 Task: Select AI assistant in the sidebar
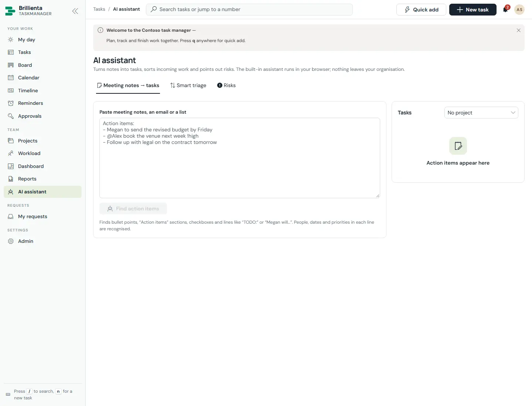click(x=42, y=192)
